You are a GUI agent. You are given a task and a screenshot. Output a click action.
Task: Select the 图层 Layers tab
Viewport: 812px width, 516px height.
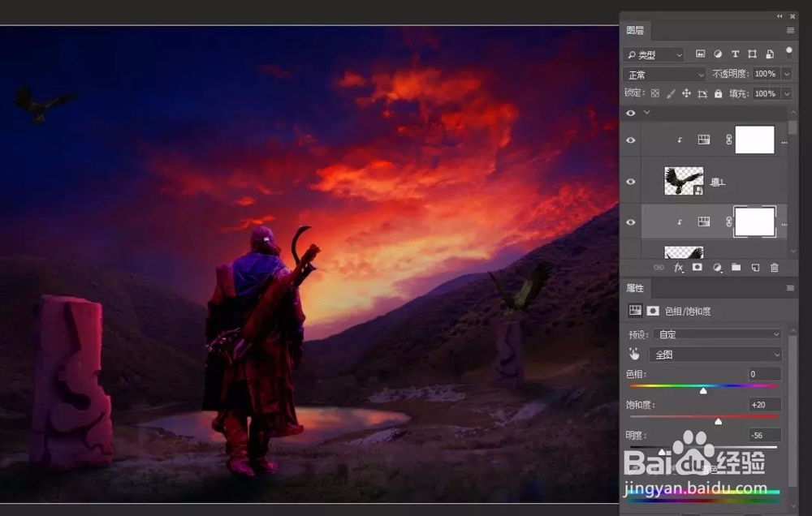click(635, 31)
